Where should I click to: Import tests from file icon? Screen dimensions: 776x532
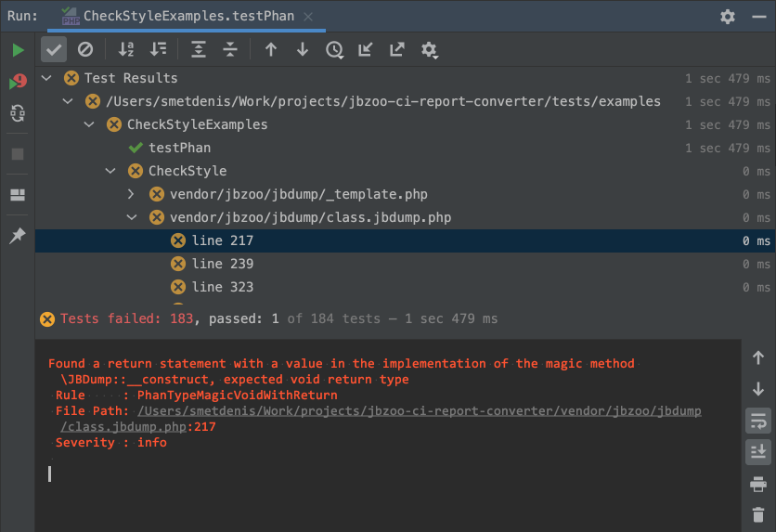click(365, 49)
